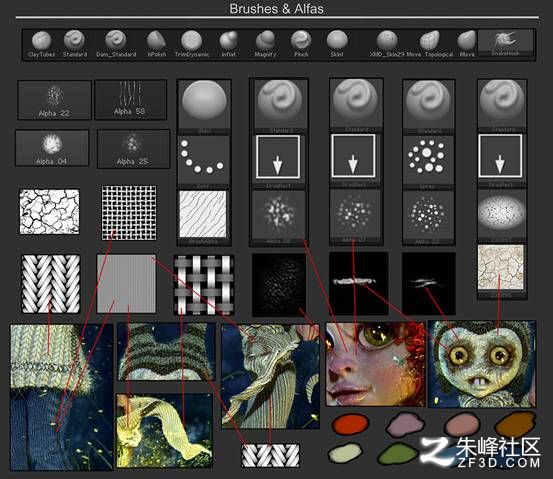Click the big-eyed creature face image
The width and height of the screenshot is (553, 479).
click(x=482, y=364)
